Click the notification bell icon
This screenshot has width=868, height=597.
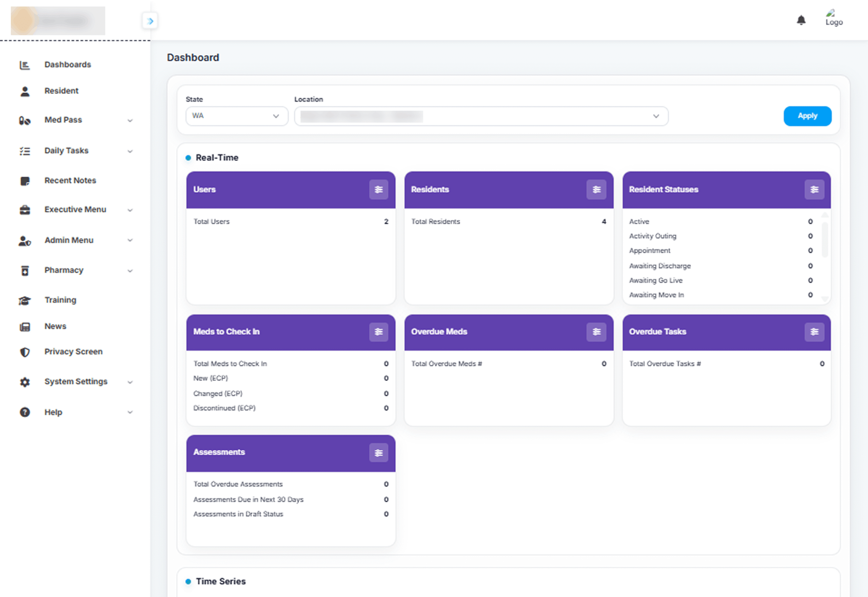pos(801,20)
